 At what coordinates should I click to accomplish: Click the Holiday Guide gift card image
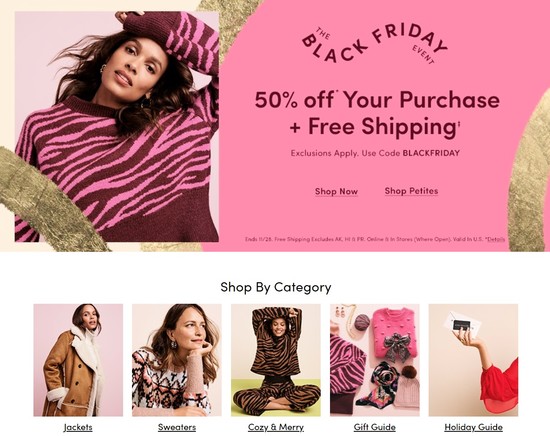pos(474,360)
